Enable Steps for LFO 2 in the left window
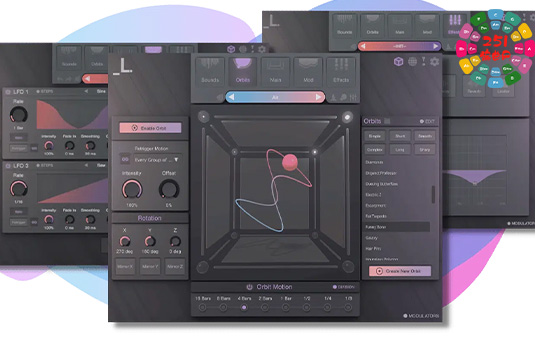Image resolution: width=535 pixels, height=363 pixels. coord(44,165)
